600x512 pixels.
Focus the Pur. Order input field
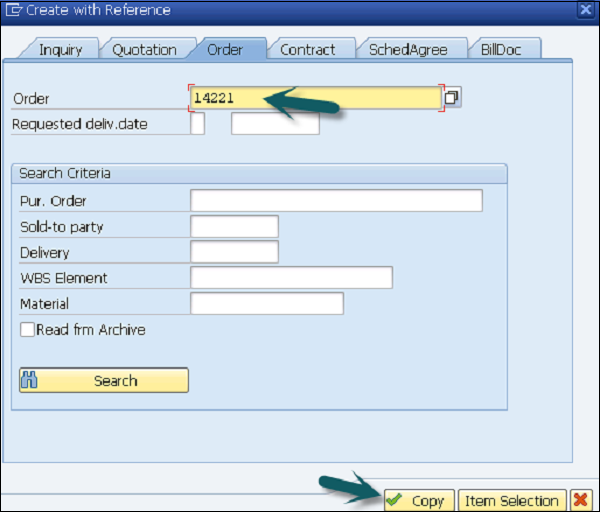336,200
